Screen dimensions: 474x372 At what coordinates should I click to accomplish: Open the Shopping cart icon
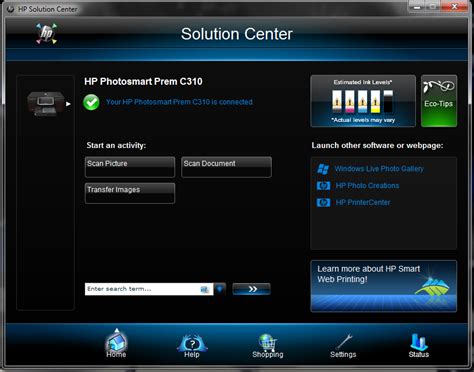click(x=268, y=343)
